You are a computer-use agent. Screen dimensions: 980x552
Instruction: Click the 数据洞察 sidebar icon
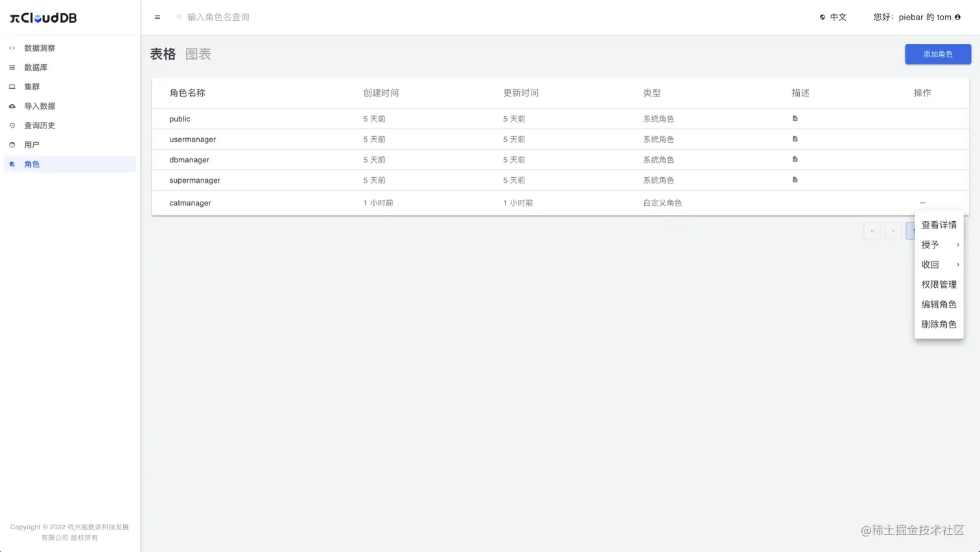click(x=12, y=48)
